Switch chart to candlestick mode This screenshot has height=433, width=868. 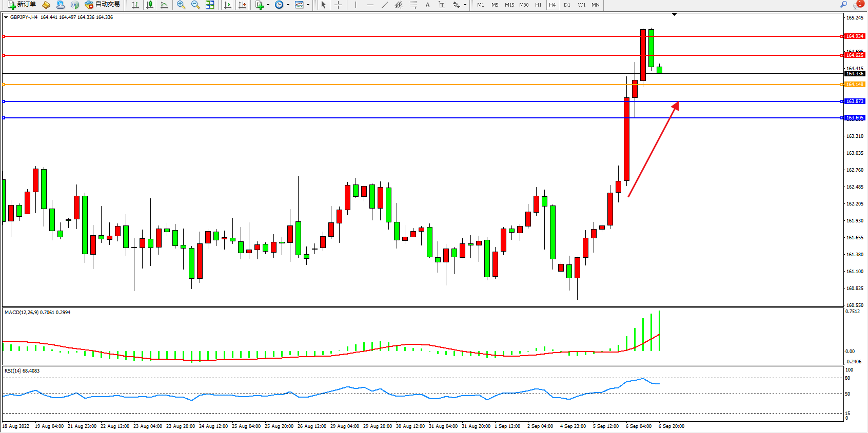click(150, 5)
